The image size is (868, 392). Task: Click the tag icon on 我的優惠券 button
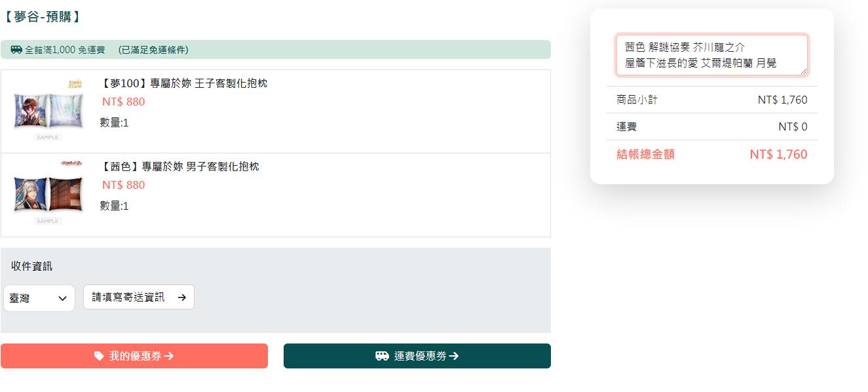click(x=99, y=356)
